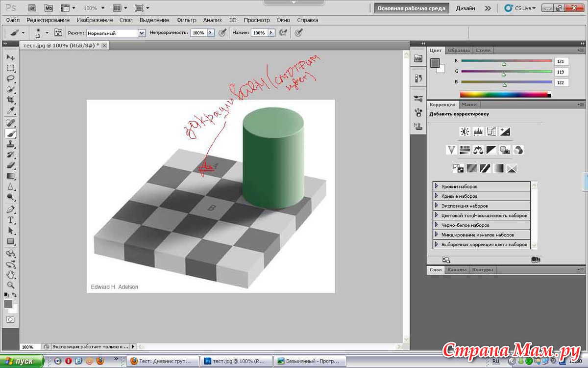Open the Файл menu
Screen dimensions: 588x368
click(13, 20)
